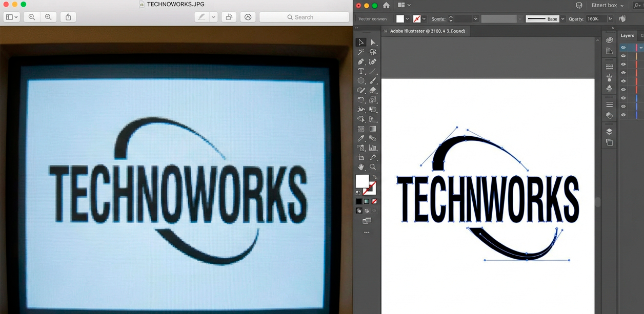This screenshot has width=644, height=314.
Task: Click the Preview Share button
Action: [68, 17]
